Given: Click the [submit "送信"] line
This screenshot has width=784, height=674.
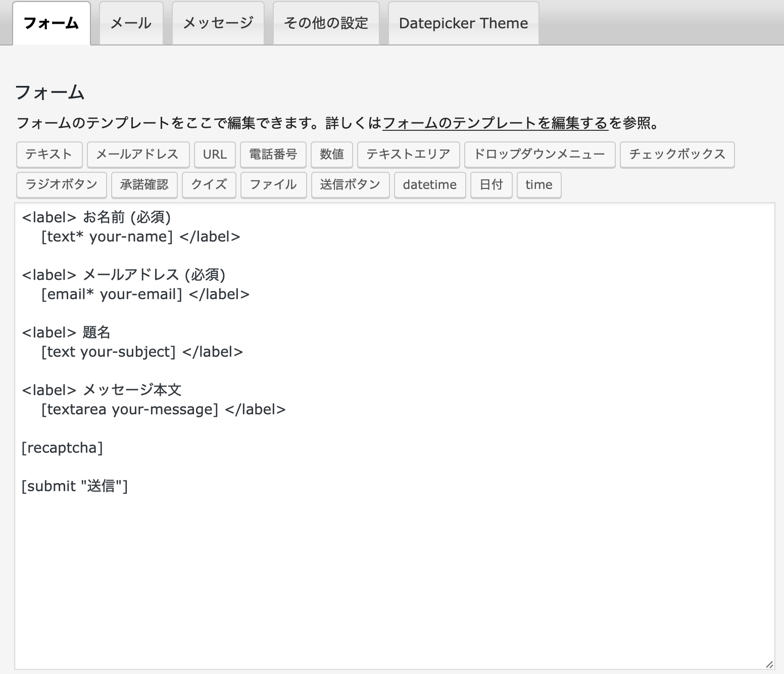Looking at the screenshot, I should (75, 486).
